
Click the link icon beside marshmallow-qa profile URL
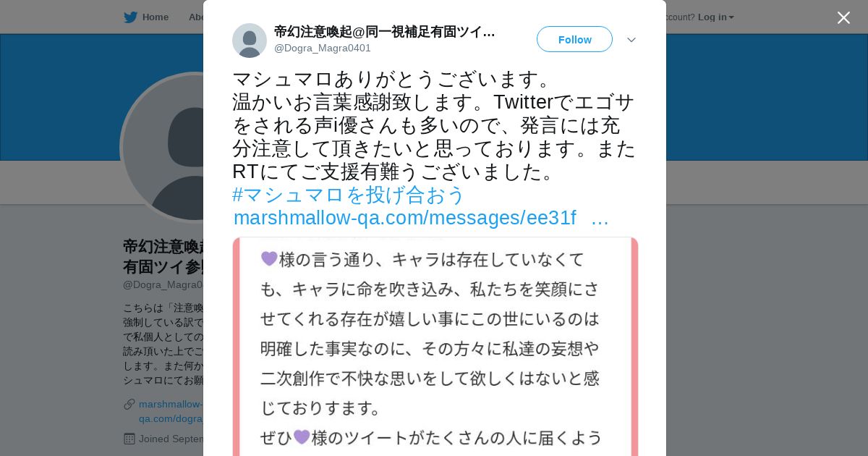coord(129,404)
